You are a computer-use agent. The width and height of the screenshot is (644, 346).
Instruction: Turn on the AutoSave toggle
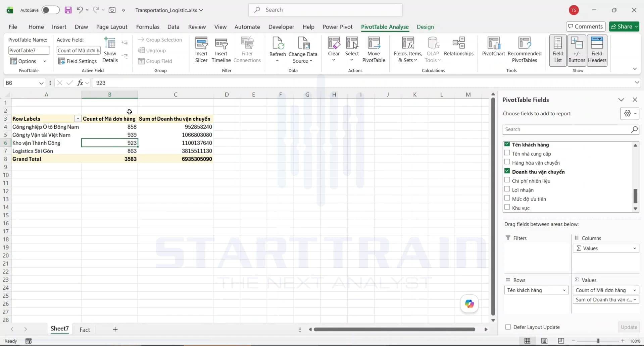50,10
